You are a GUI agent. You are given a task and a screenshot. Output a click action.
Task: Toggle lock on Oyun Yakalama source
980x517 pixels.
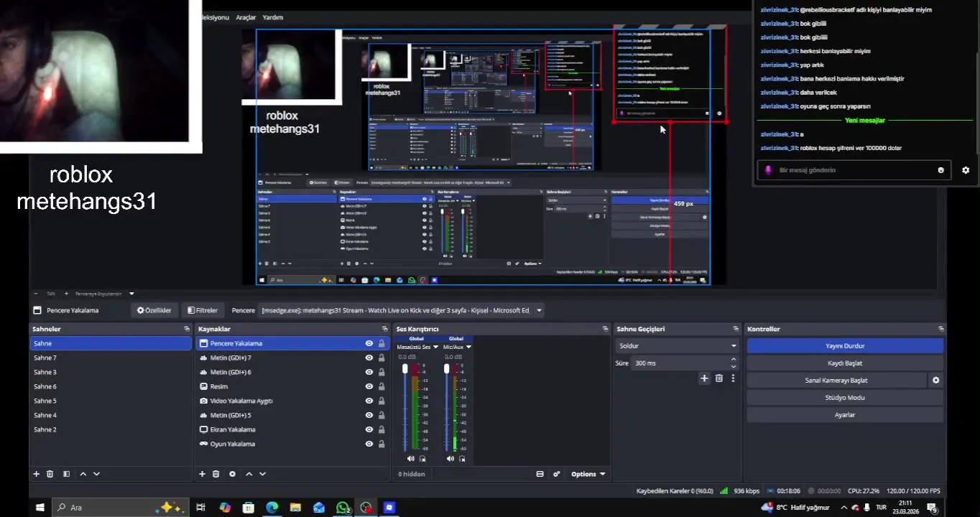pyautogui.click(x=382, y=444)
